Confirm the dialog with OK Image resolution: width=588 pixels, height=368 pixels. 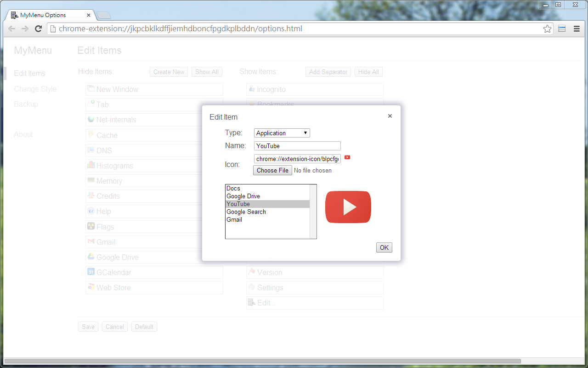pos(384,247)
